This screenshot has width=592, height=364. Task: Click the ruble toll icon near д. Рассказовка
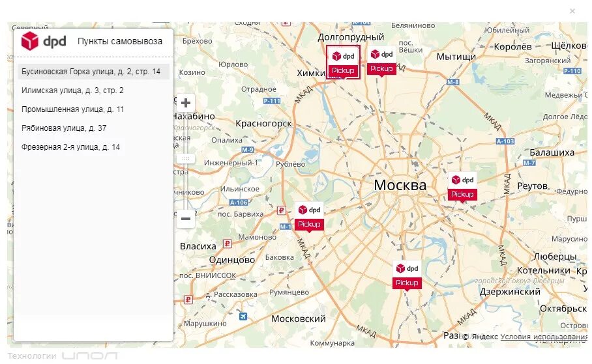(x=188, y=300)
